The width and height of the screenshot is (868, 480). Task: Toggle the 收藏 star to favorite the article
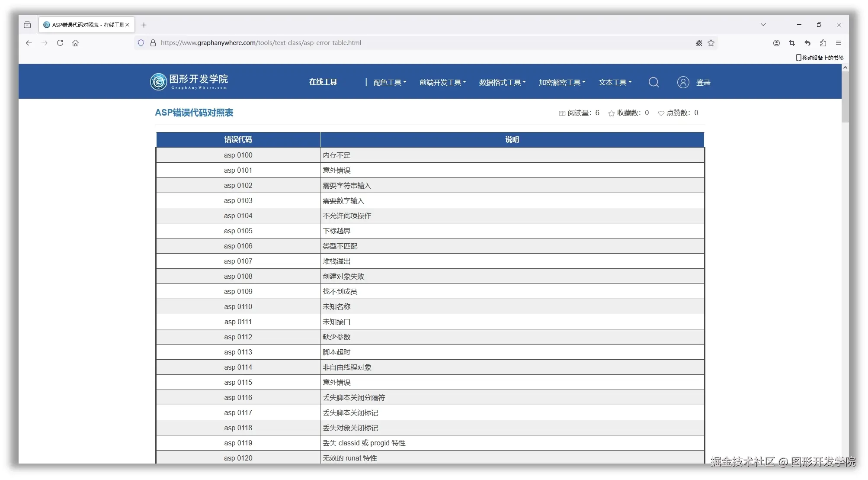611,113
